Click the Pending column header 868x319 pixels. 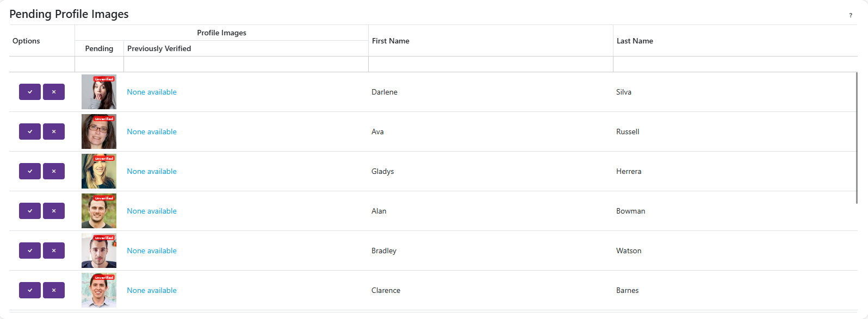99,48
